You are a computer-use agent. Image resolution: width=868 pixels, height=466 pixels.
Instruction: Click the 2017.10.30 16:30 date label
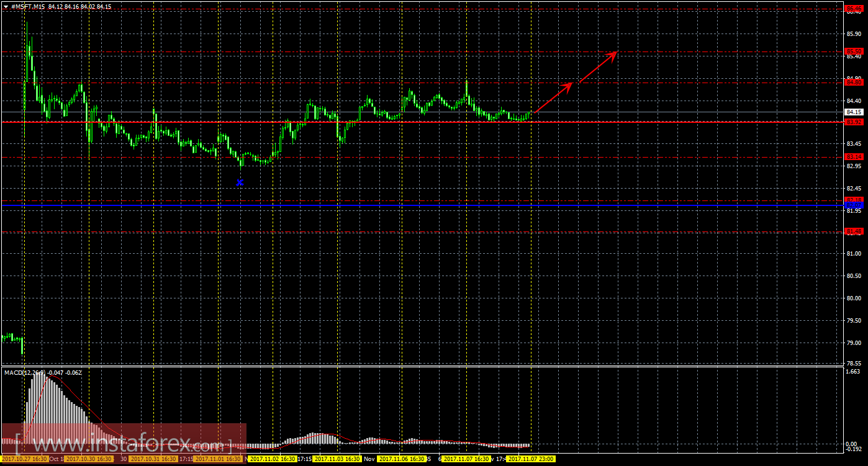point(89,459)
